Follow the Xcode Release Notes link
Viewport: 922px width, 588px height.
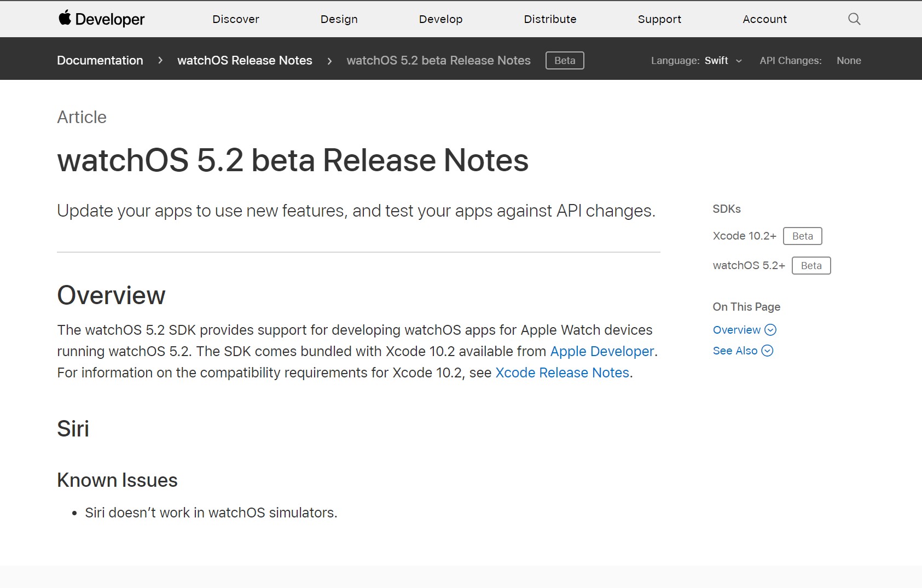[563, 372]
